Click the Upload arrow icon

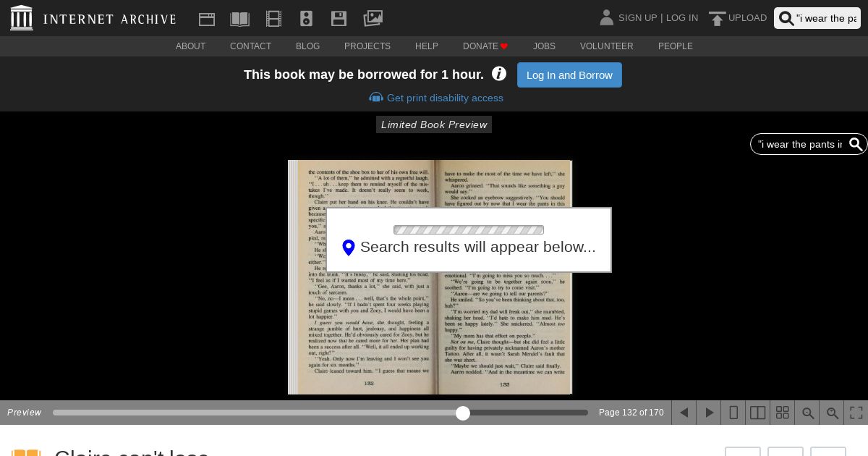[717, 19]
